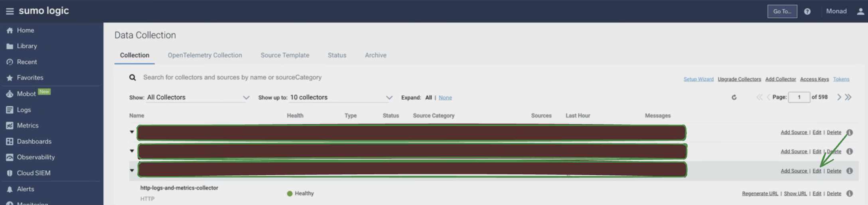Click Regenerate URL for the HTTP source
This screenshot has width=868, height=205.
[x=759, y=194]
